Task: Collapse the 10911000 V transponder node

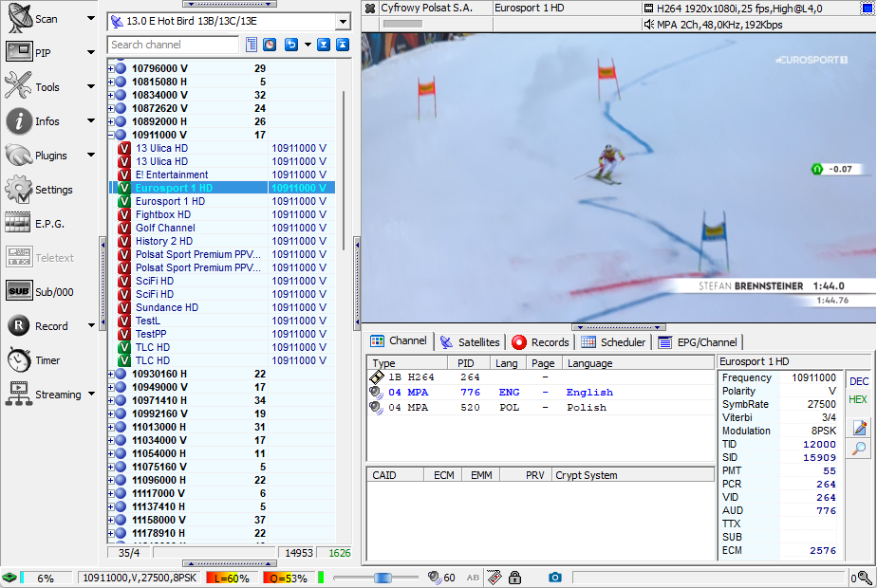Action: coord(111,136)
